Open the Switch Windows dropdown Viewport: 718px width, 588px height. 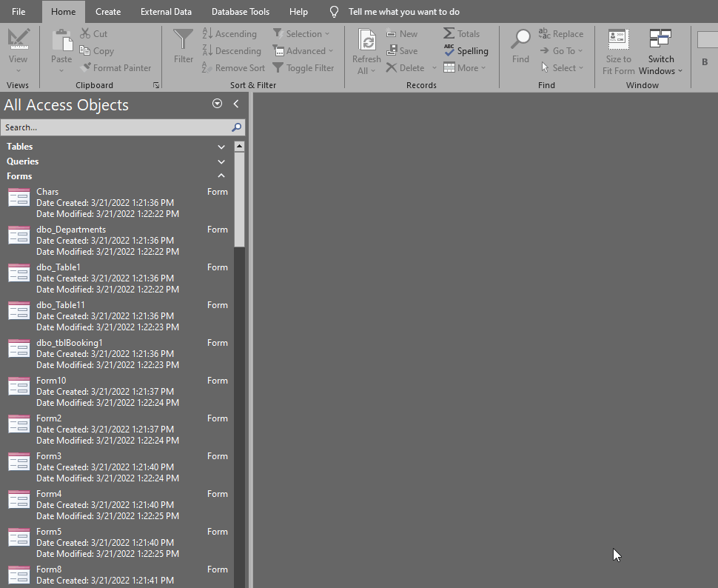click(x=661, y=51)
